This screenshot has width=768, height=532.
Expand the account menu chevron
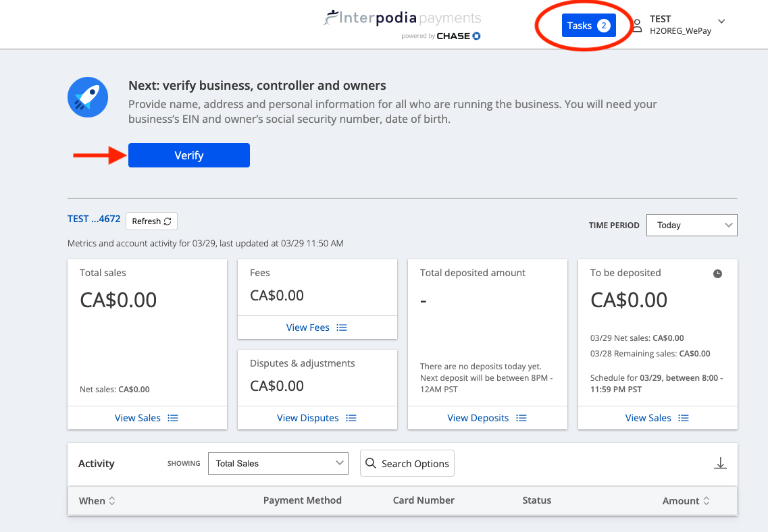(x=721, y=22)
